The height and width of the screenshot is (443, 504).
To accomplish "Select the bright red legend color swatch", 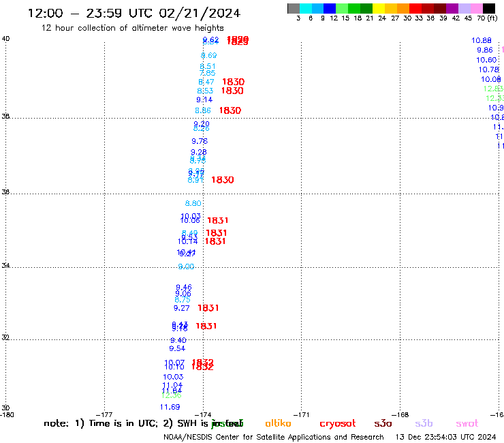I will pyautogui.click(x=415, y=8).
